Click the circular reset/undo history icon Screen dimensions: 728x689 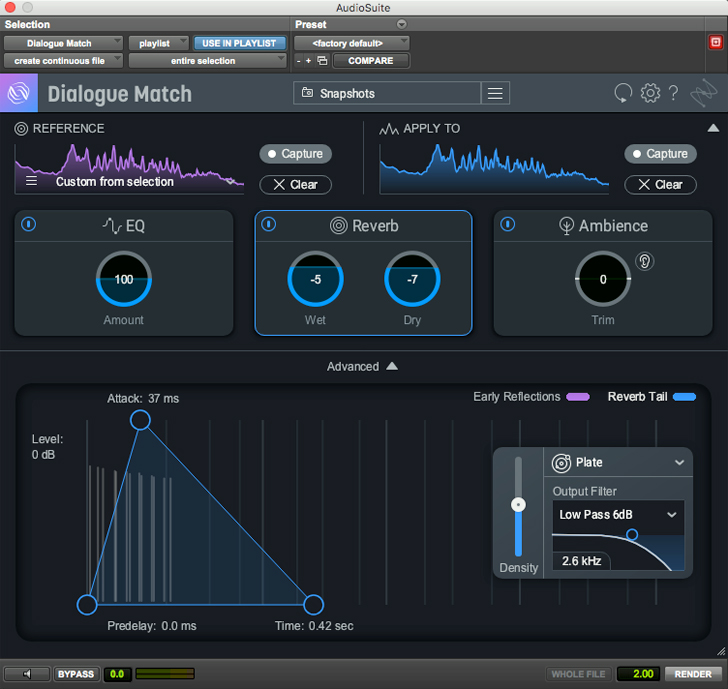pyautogui.click(x=623, y=93)
